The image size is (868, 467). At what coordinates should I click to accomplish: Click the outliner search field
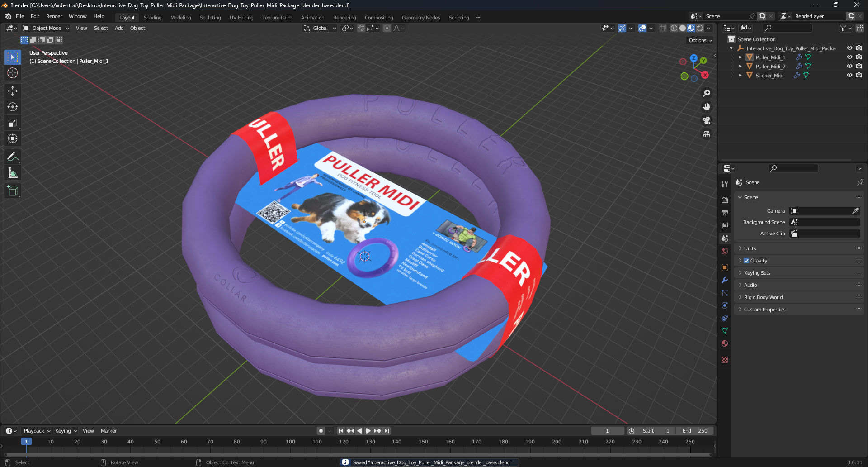pyautogui.click(x=787, y=28)
